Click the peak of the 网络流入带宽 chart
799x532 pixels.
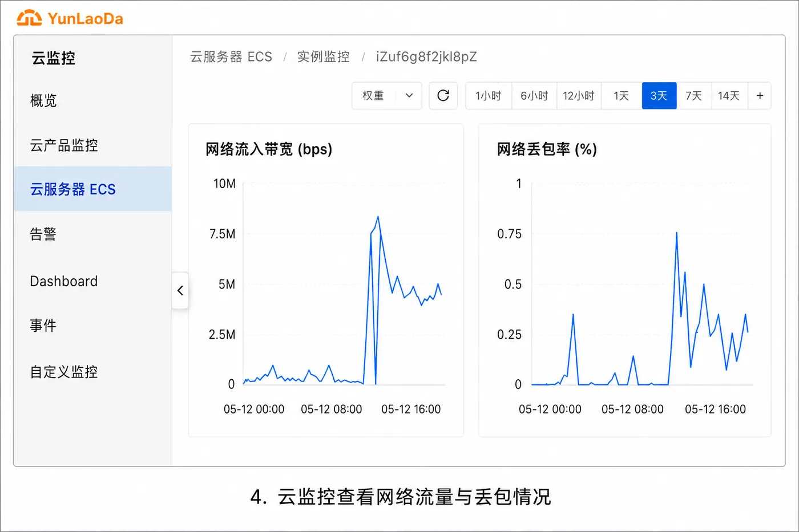pos(378,217)
